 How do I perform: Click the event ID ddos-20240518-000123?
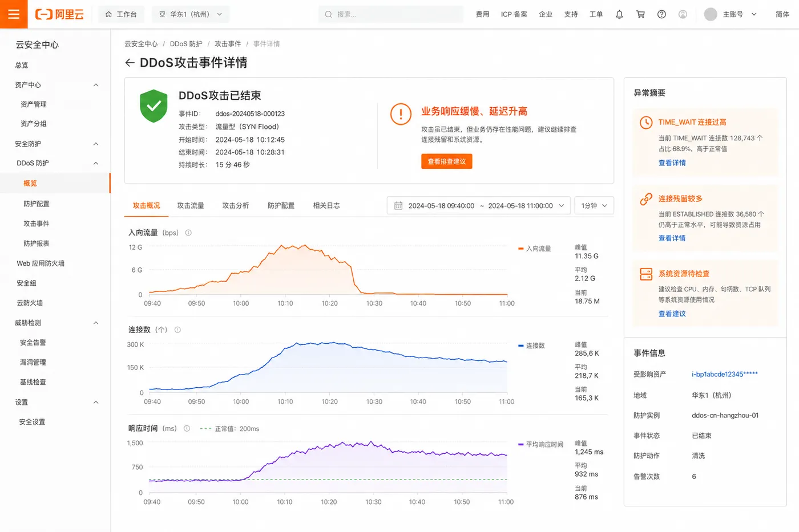(250, 113)
